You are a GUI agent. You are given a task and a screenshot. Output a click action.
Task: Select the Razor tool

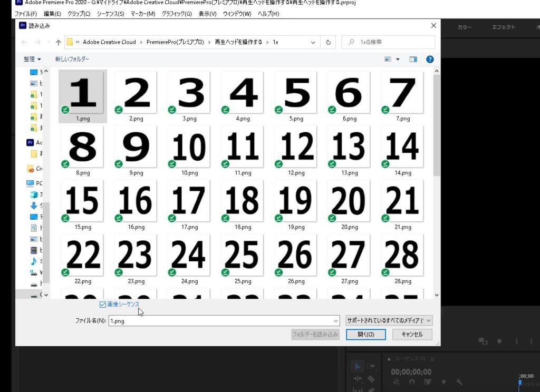371,379
